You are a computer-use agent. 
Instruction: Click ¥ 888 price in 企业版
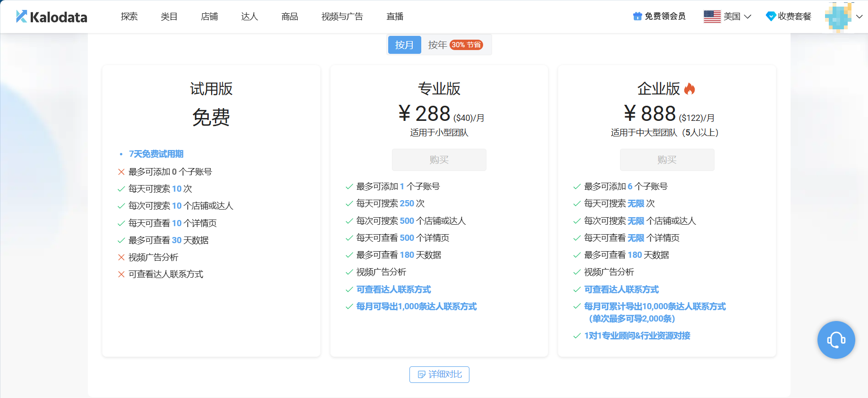pyautogui.click(x=649, y=113)
